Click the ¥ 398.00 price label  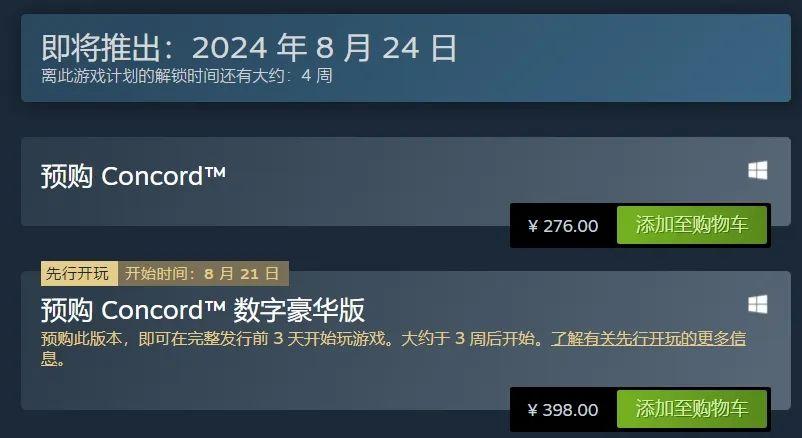[563, 410]
